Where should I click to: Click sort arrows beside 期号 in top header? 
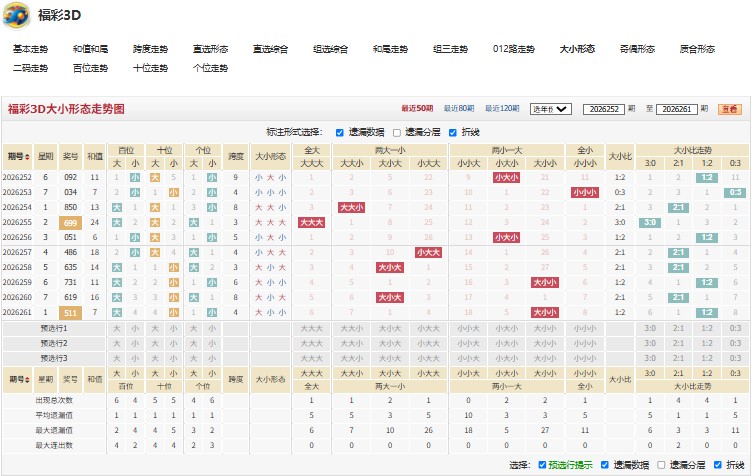[27, 157]
